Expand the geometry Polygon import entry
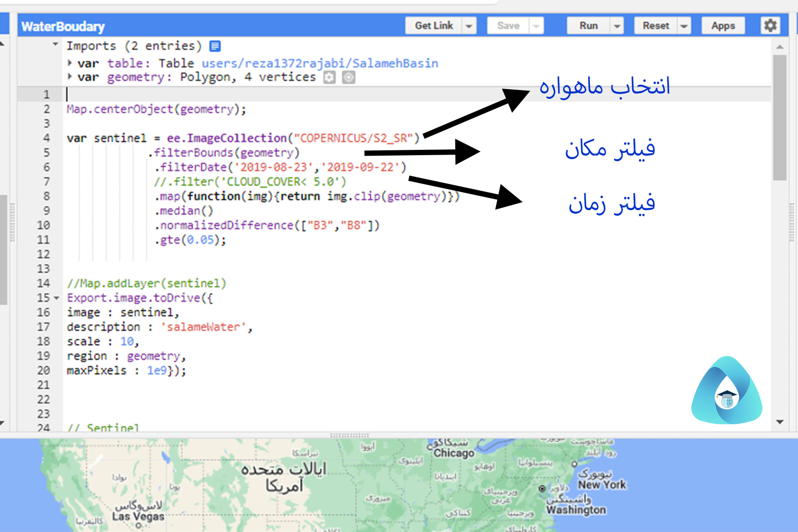The image size is (798, 532). coord(70,77)
